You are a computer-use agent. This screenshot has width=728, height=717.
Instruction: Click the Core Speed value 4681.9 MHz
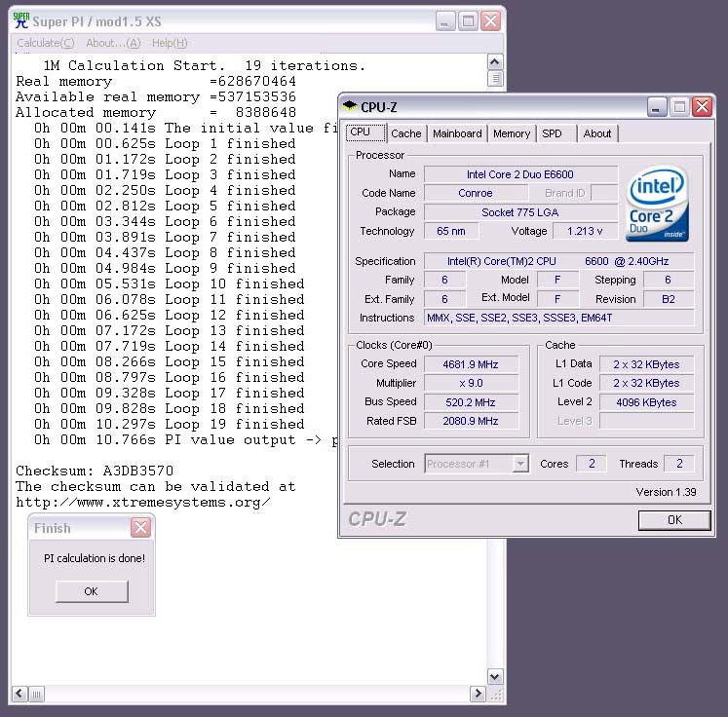[471, 364]
